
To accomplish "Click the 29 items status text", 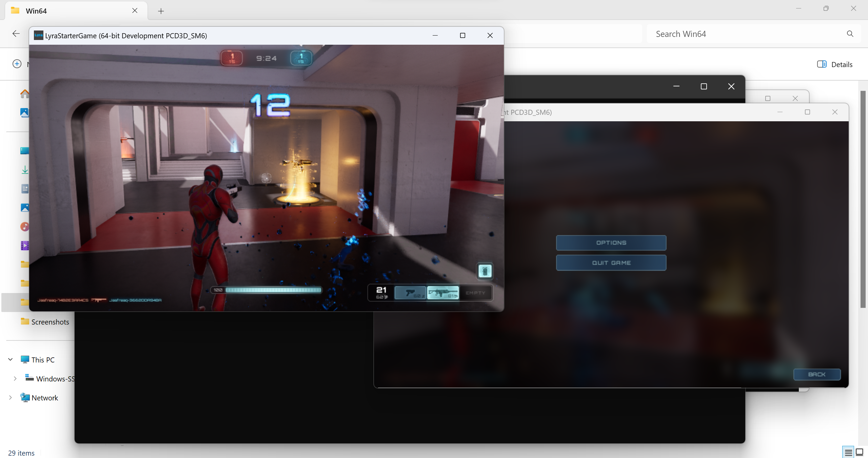I will [x=21, y=453].
